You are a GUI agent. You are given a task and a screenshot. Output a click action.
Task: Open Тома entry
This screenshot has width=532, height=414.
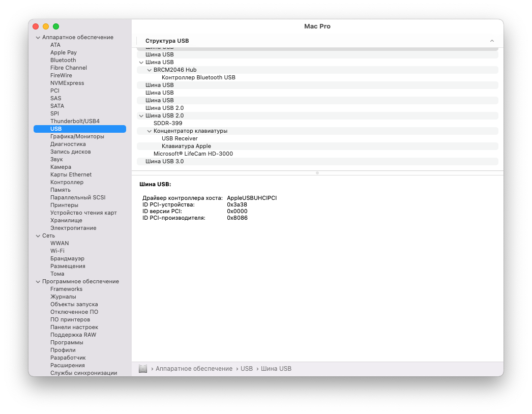tap(57, 274)
